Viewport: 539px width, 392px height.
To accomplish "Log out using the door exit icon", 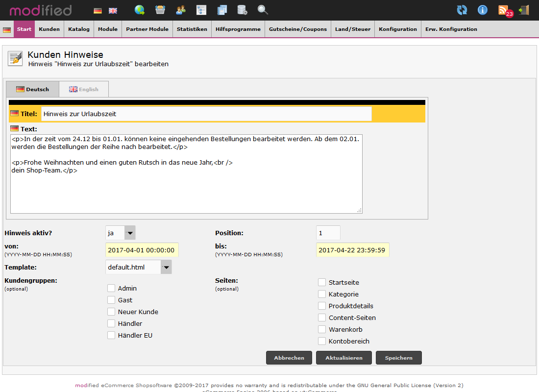I will (x=524, y=10).
